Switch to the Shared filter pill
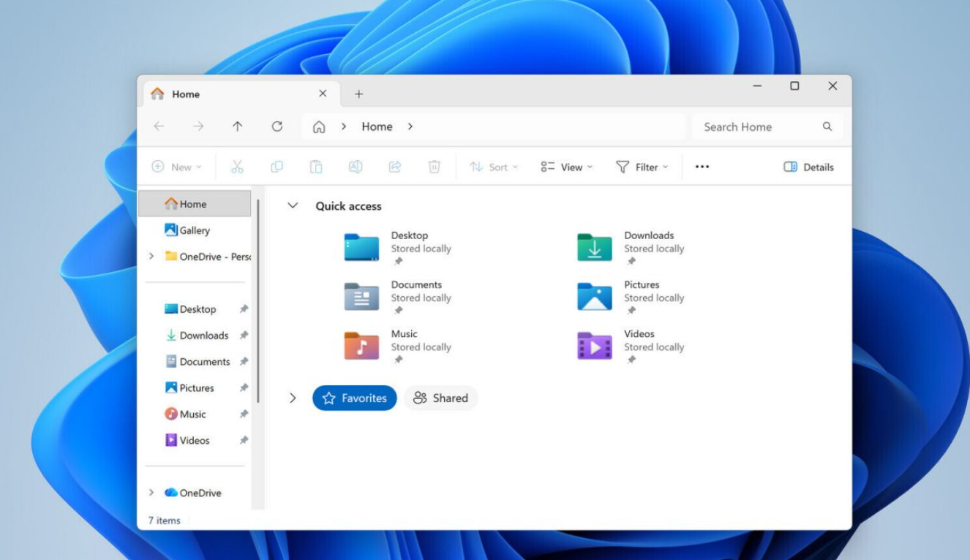This screenshot has height=560, width=970. (x=440, y=398)
